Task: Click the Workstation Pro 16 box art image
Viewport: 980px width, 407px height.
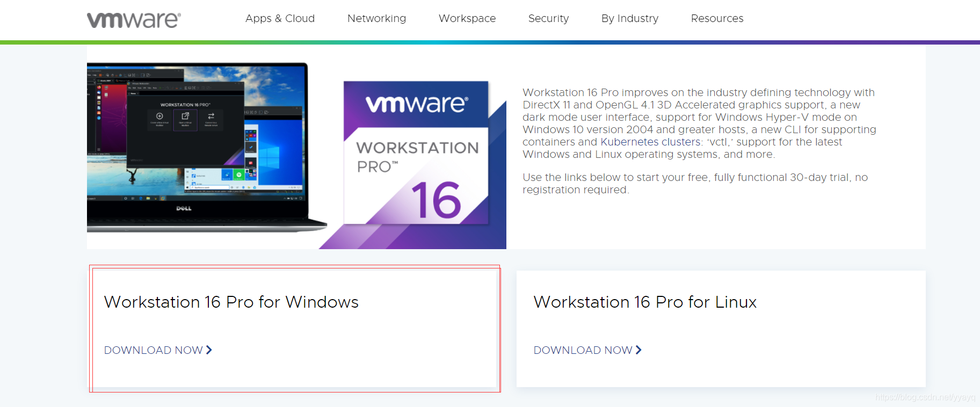Action: click(x=416, y=152)
